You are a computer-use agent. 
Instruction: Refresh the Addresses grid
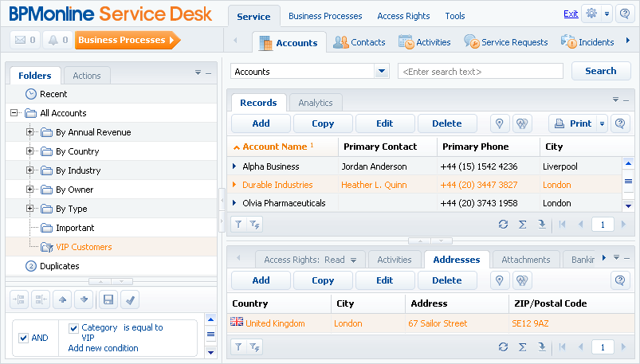pyautogui.click(x=503, y=346)
